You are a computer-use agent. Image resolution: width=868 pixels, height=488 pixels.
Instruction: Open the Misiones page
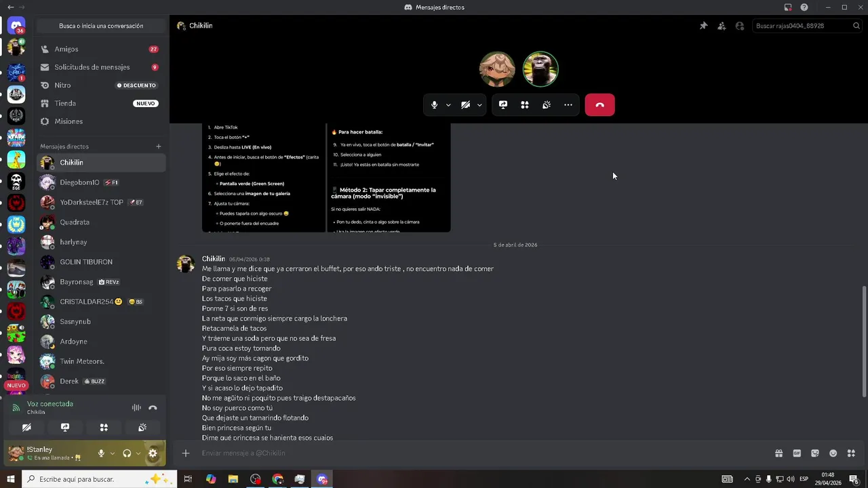[101, 121]
